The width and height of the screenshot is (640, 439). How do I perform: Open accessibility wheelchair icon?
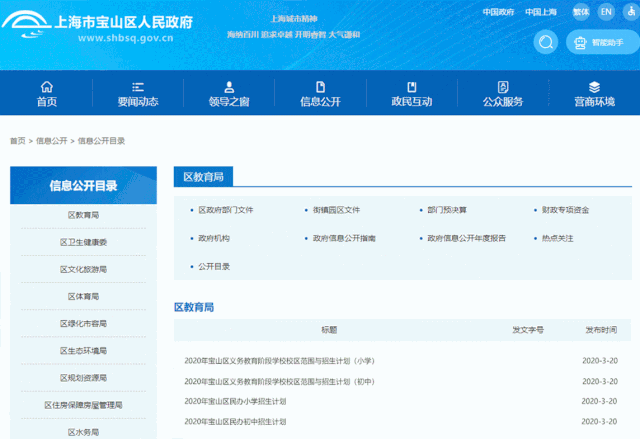point(631,11)
